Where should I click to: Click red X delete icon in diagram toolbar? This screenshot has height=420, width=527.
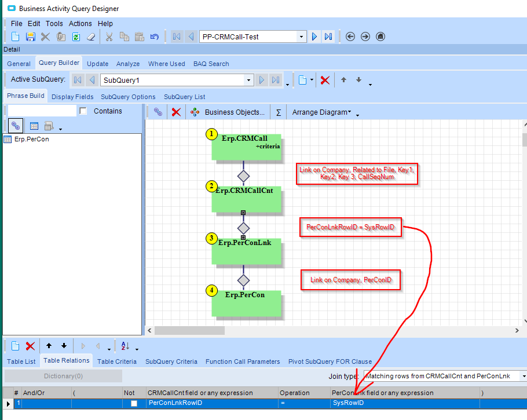176,112
